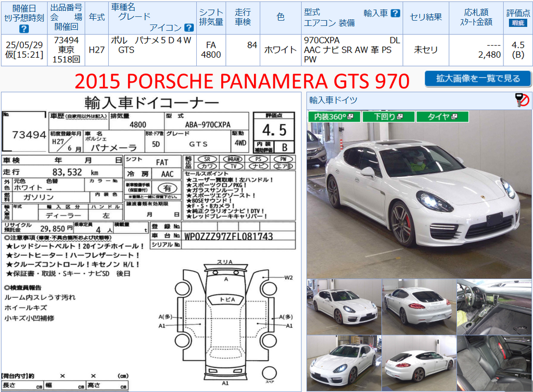Click the ポル パナメ5D4W model name
This screenshot has height=392, width=533.
[151, 40]
